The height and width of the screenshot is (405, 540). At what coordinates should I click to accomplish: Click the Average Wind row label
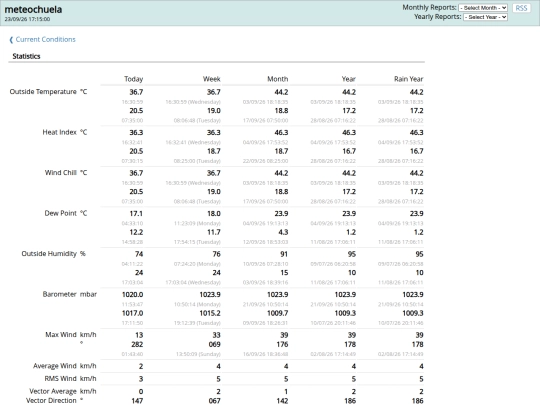tap(55, 366)
